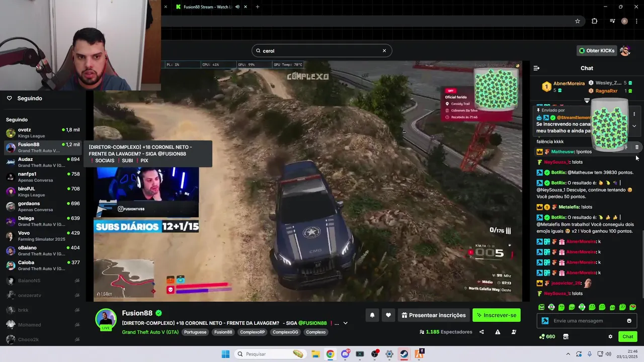The height and width of the screenshot is (362, 644).
Task: Expand the chat leaderboard handle
Action: (x=587, y=101)
